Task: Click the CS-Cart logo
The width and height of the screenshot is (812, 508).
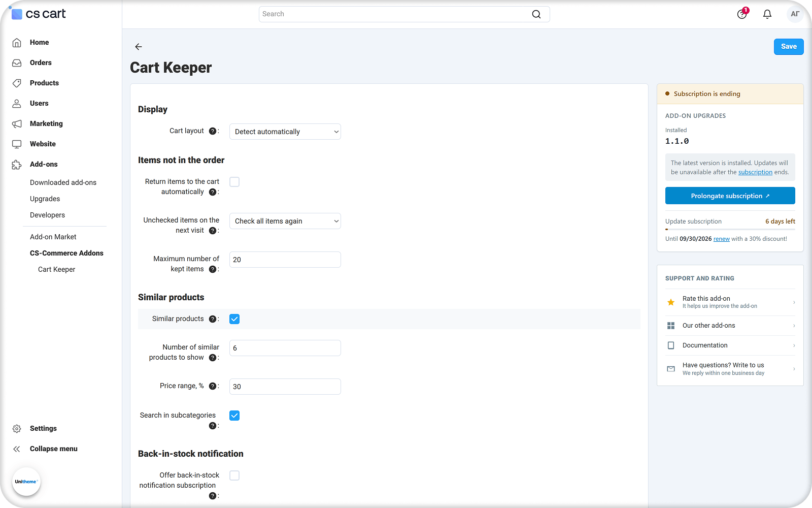Action: coord(39,14)
